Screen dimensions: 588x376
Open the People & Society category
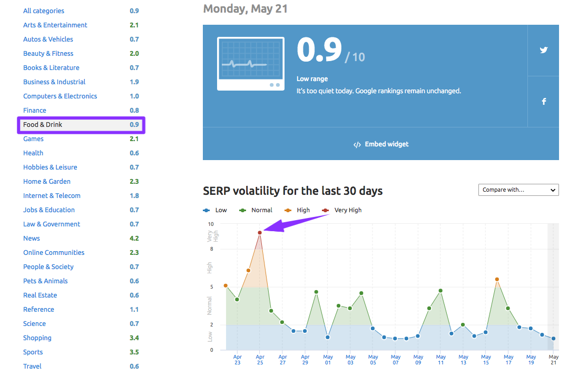pyautogui.click(x=48, y=268)
